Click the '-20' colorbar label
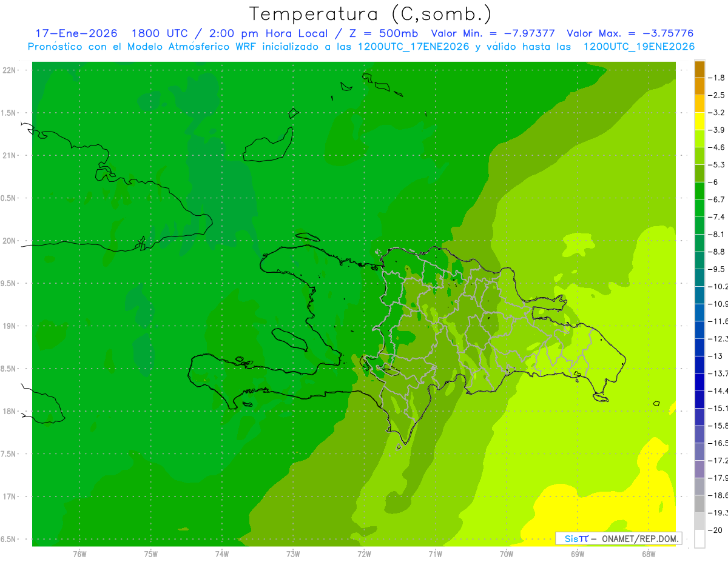This screenshot has height=562, width=728. tap(715, 530)
